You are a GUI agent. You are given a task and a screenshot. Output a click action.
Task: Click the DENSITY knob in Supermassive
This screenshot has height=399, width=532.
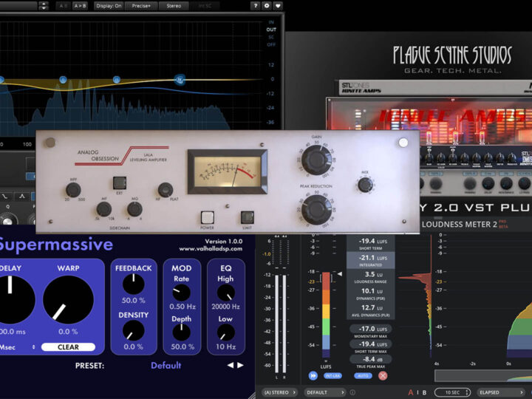133,330
